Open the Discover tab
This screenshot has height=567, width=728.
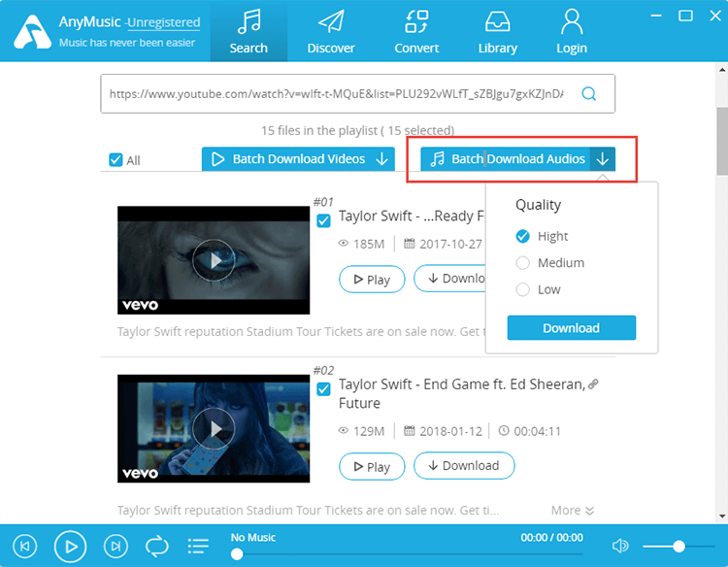coord(331,32)
